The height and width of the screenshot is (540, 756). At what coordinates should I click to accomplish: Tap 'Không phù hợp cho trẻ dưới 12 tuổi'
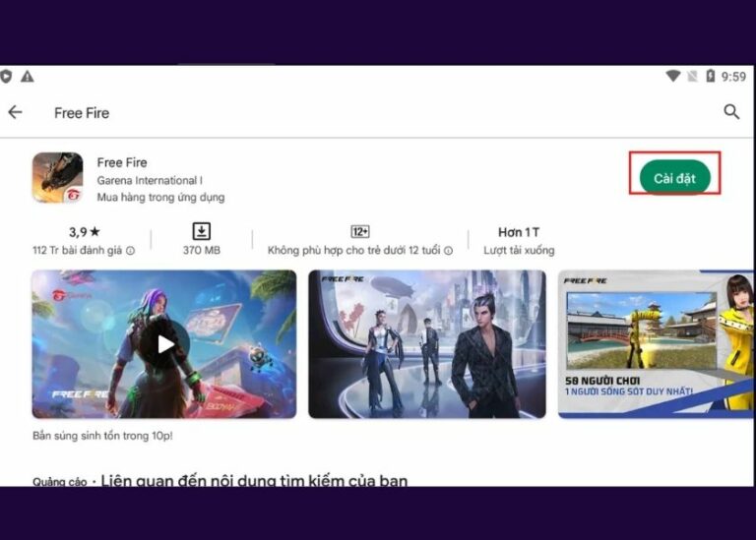point(354,251)
